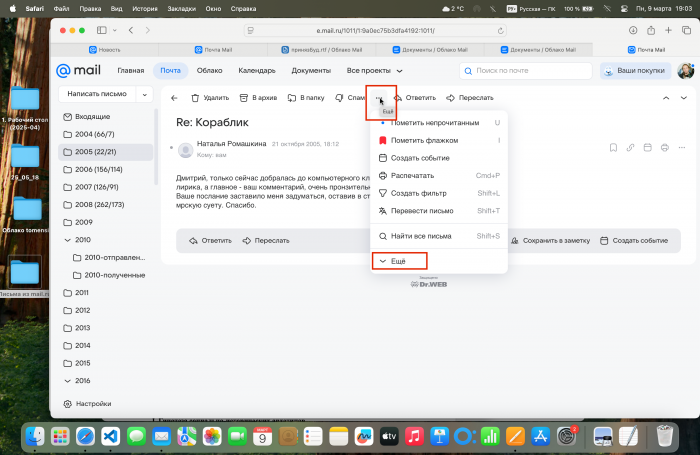Screen dimensions: 700x455
Task: Switch to the Новость browser tab
Action: tap(104, 50)
